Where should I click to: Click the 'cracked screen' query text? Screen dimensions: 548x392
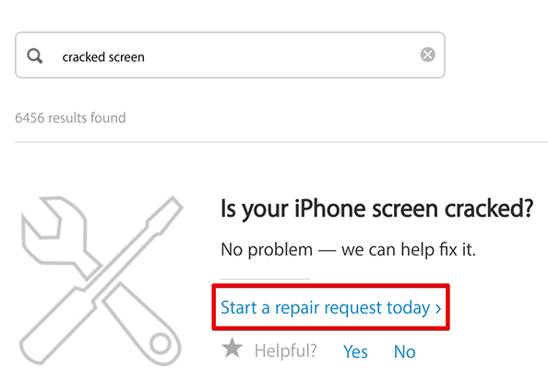(x=103, y=57)
